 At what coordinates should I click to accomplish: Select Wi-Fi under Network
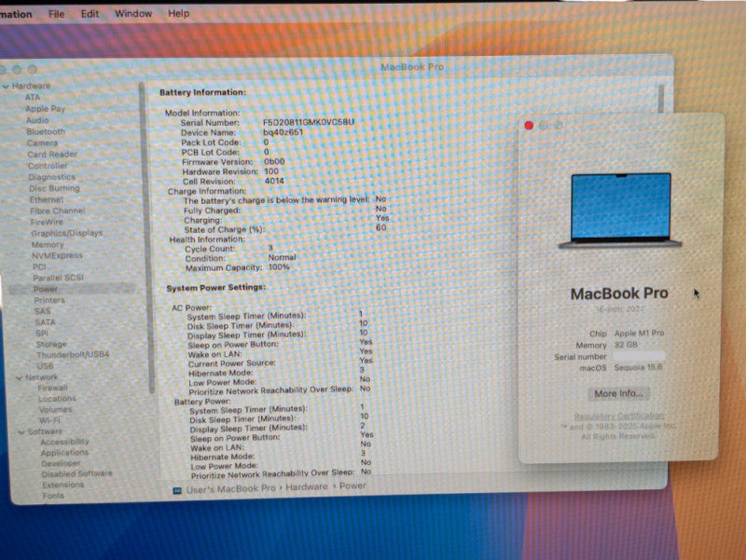(50, 420)
